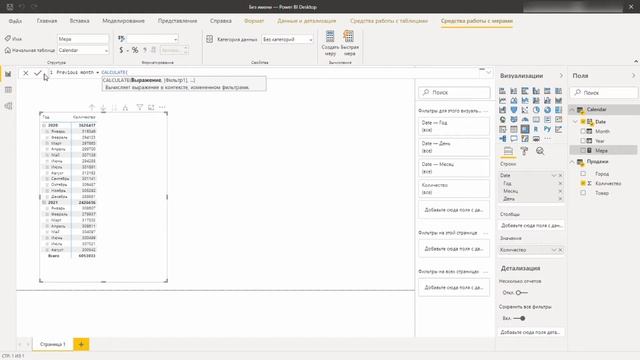The height and width of the screenshot is (360, 640).
Task: Commit the formula with the checkmark
Action: (x=38, y=73)
